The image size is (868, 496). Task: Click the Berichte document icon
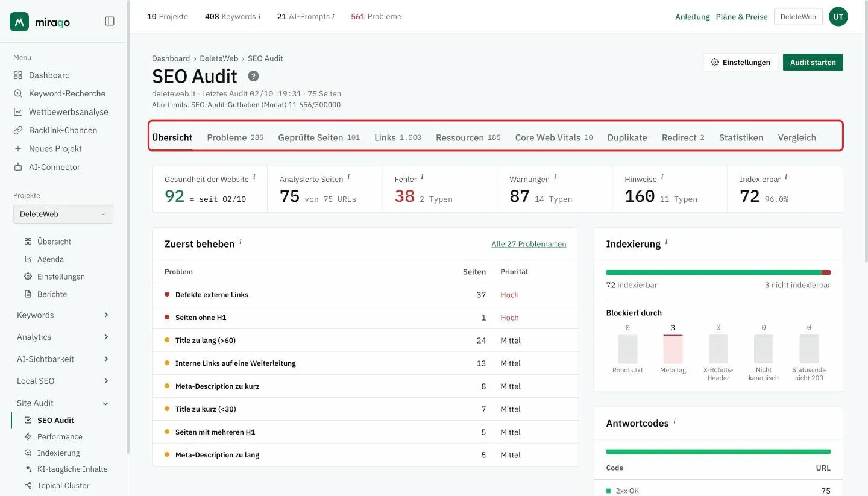(x=28, y=294)
